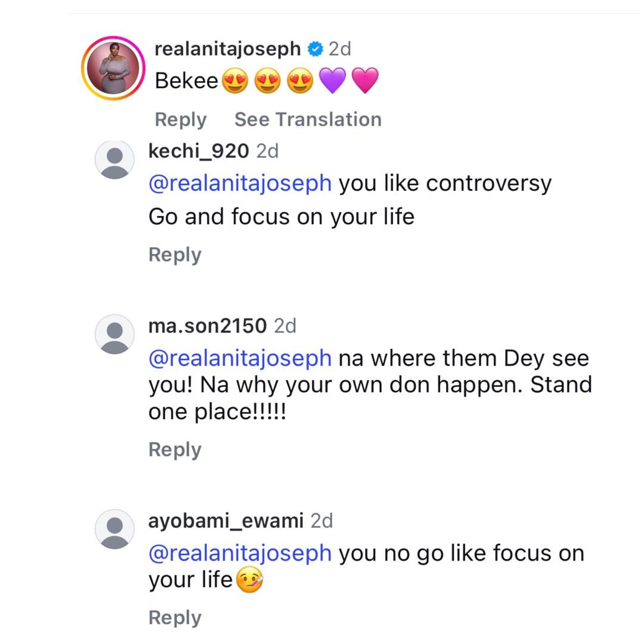This screenshot has width=644, height=644.
Task: Click kechi_920's default avatar icon
Action: point(114,160)
